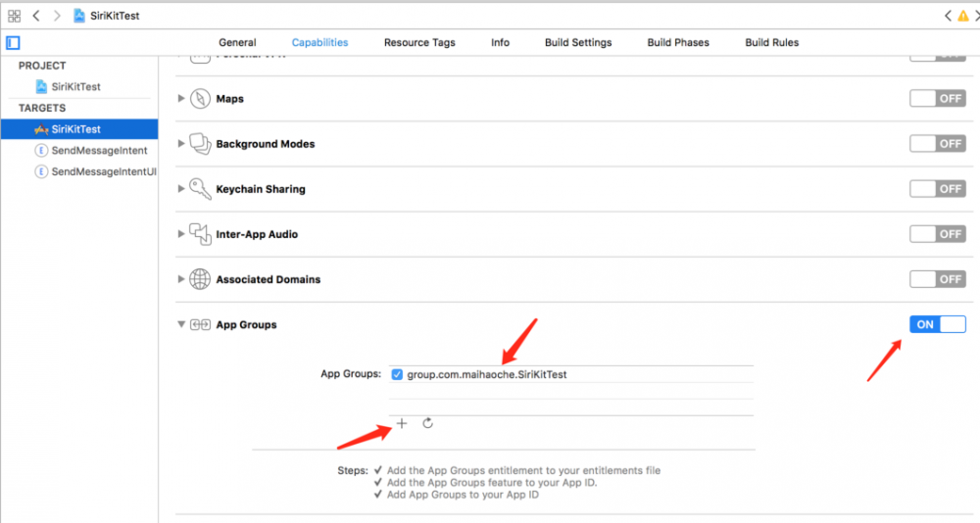Switch to the General tab
This screenshot has width=980, height=523.
point(237,42)
